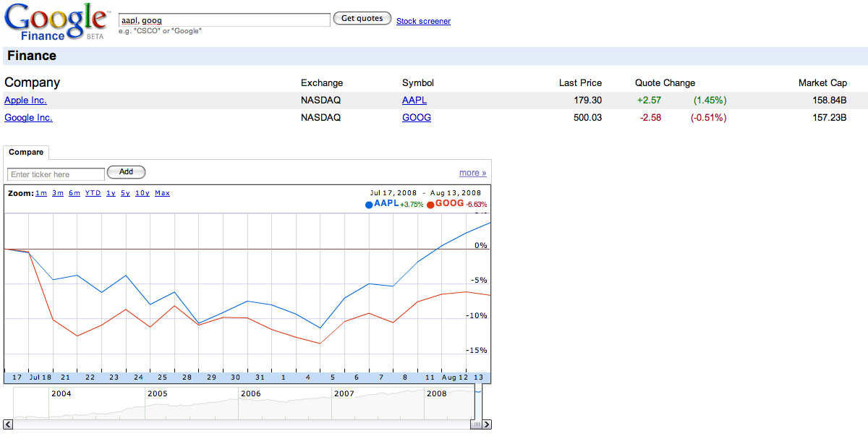The width and height of the screenshot is (868, 444).
Task: Click the Exchange column header
Action: [322, 83]
